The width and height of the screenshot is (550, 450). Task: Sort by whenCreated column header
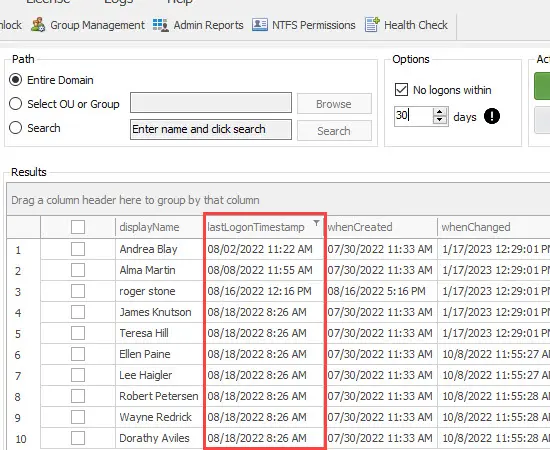(381, 227)
